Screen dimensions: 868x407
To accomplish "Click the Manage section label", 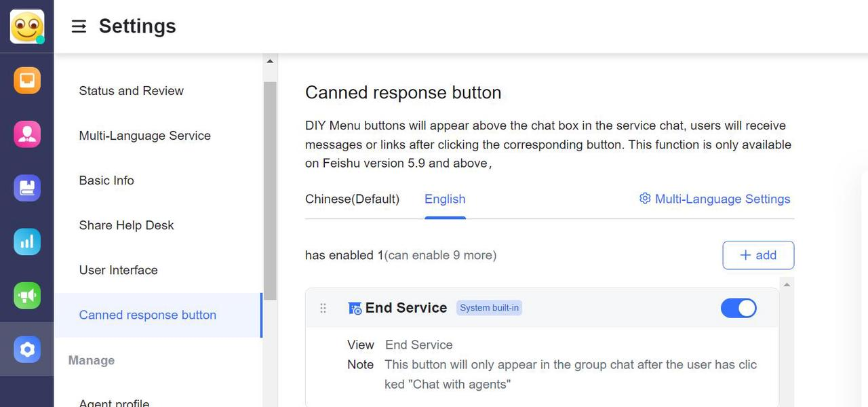I will [x=92, y=360].
